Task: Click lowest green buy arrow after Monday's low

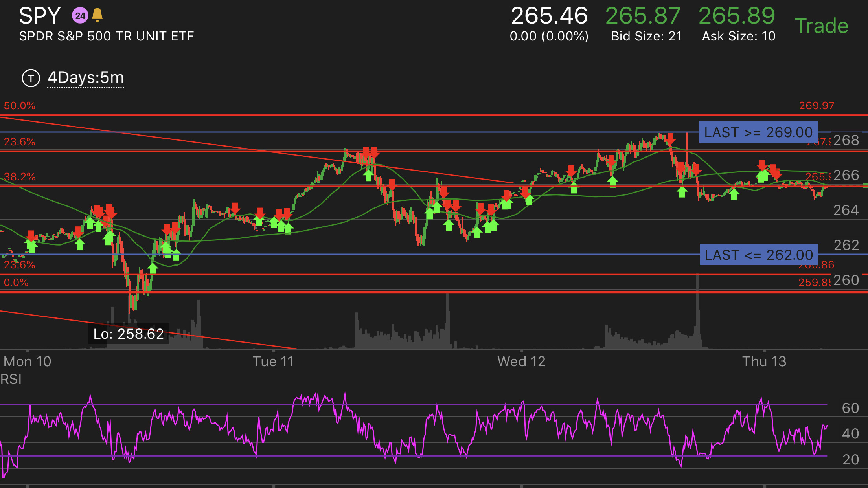Action: click(x=153, y=268)
